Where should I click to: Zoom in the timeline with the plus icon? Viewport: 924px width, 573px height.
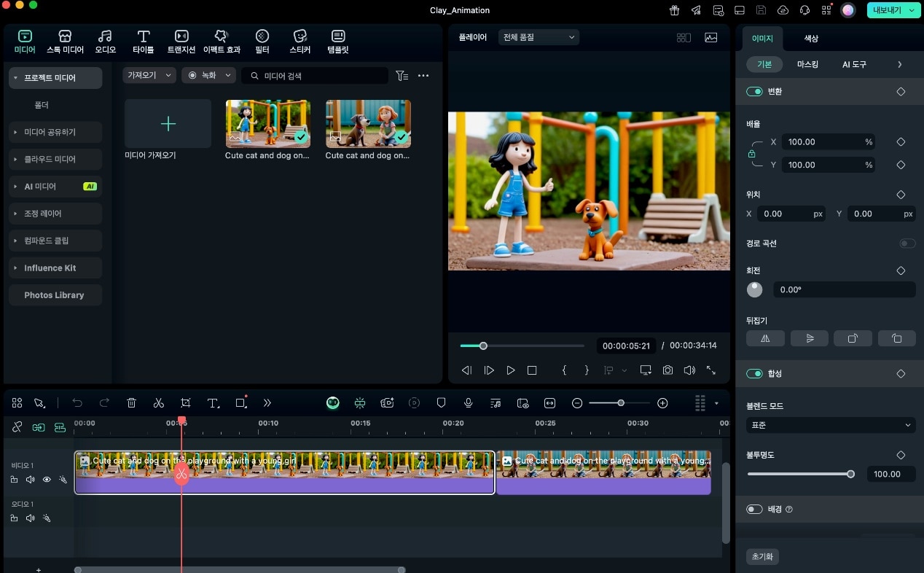[x=662, y=402]
